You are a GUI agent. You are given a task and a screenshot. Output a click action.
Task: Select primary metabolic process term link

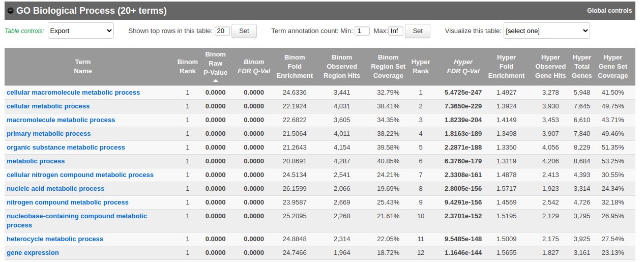tap(49, 134)
